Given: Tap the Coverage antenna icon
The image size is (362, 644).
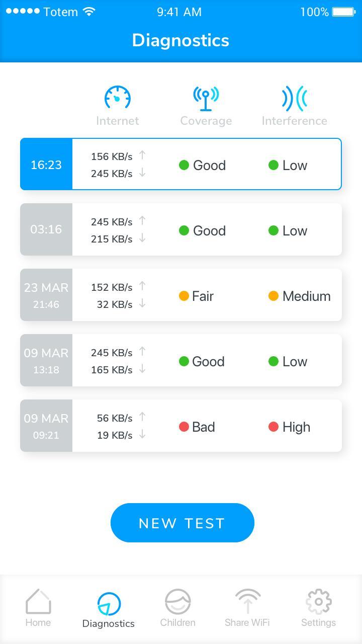Looking at the screenshot, I should pyautogui.click(x=206, y=99).
